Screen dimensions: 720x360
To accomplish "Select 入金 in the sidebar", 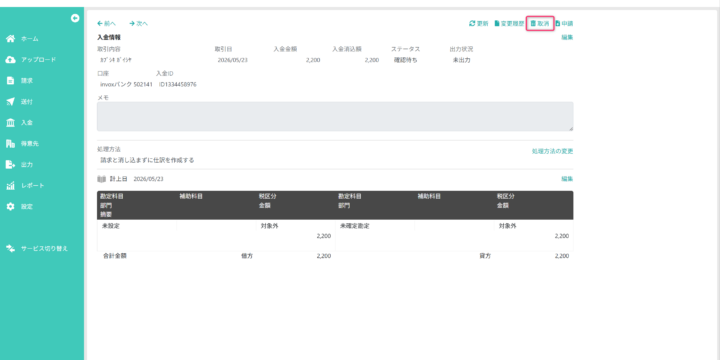I will coord(19,123).
